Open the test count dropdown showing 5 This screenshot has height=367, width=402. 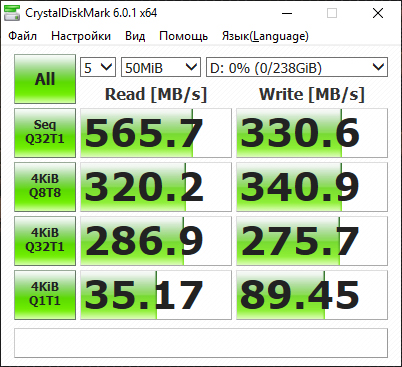98,68
